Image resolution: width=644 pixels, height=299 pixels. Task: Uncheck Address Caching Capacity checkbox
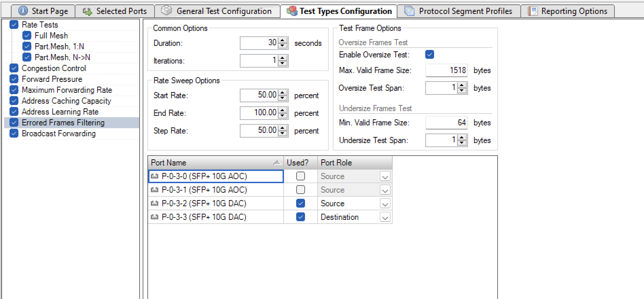point(14,101)
